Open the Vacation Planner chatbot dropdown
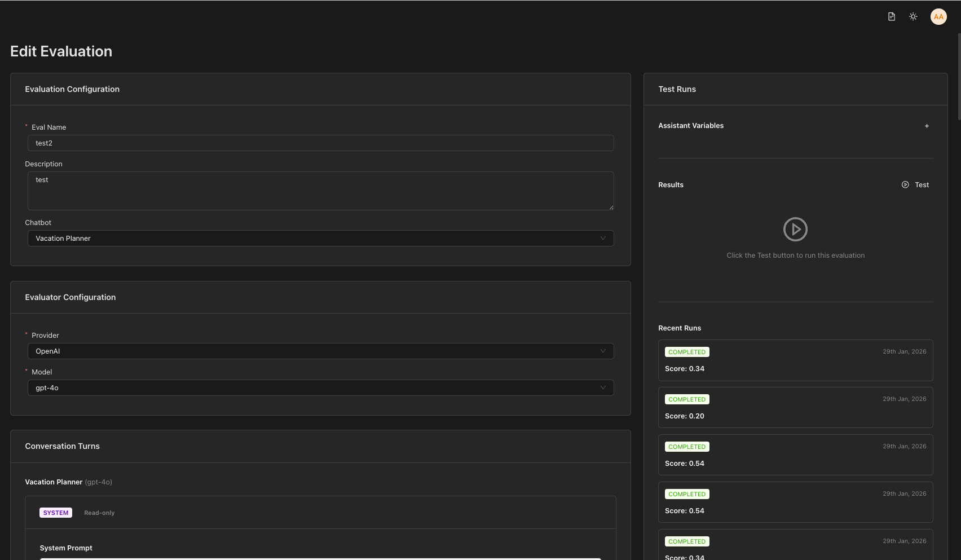961x560 pixels. (320, 238)
